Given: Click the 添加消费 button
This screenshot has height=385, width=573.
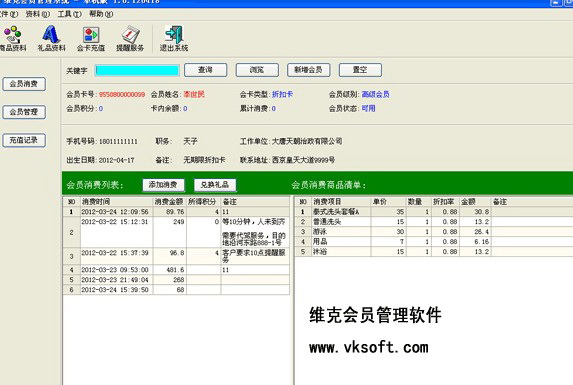Looking at the screenshot, I should pos(163,185).
